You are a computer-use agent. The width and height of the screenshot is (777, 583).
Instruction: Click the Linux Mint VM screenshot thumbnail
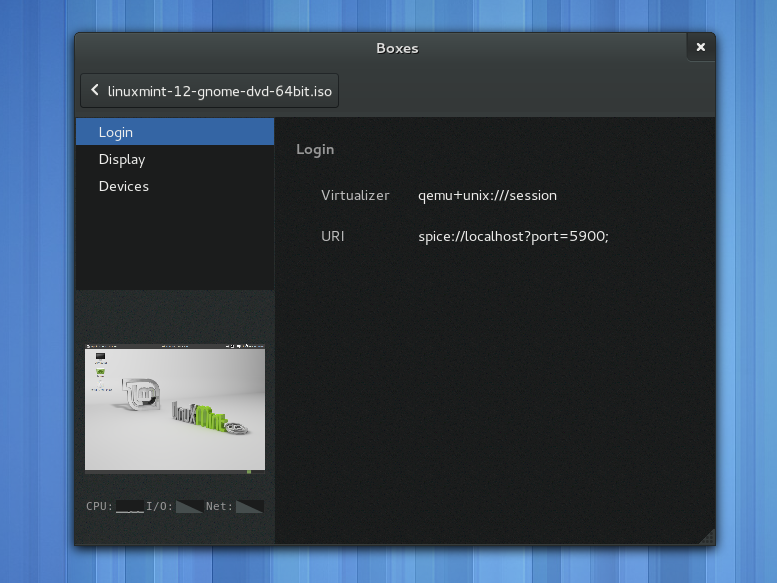tap(175, 407)
